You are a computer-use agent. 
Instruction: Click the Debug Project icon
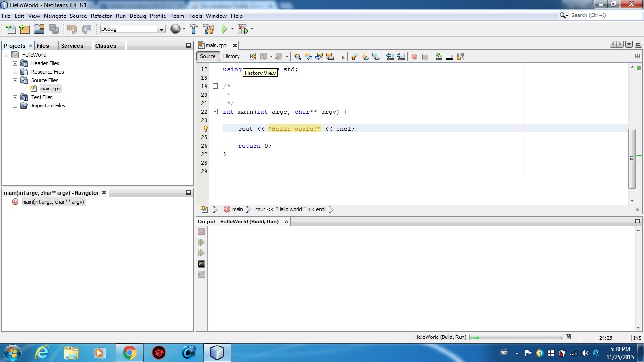coord(242,29)
